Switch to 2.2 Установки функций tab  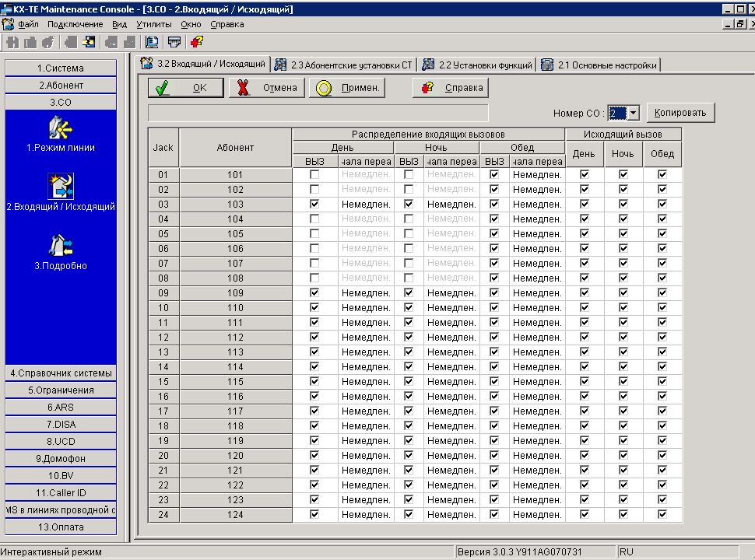(x=478, y=65)
